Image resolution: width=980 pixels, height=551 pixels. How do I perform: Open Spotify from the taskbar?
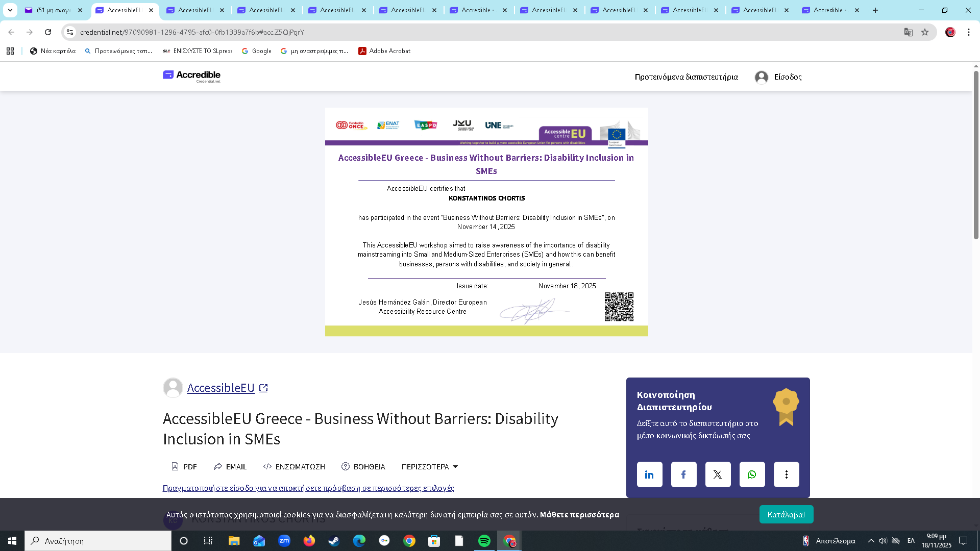click(x=484, y=541)
